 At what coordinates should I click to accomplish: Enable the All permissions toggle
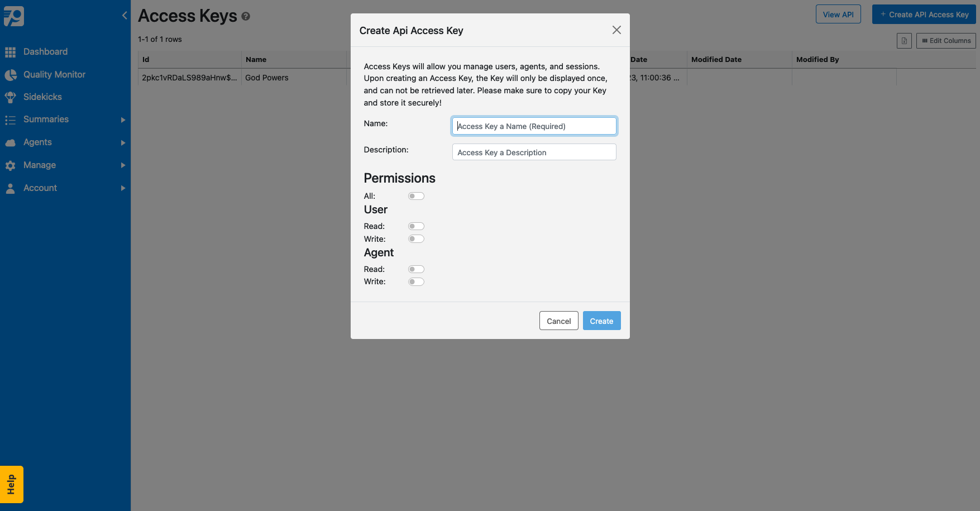[416, 196]
